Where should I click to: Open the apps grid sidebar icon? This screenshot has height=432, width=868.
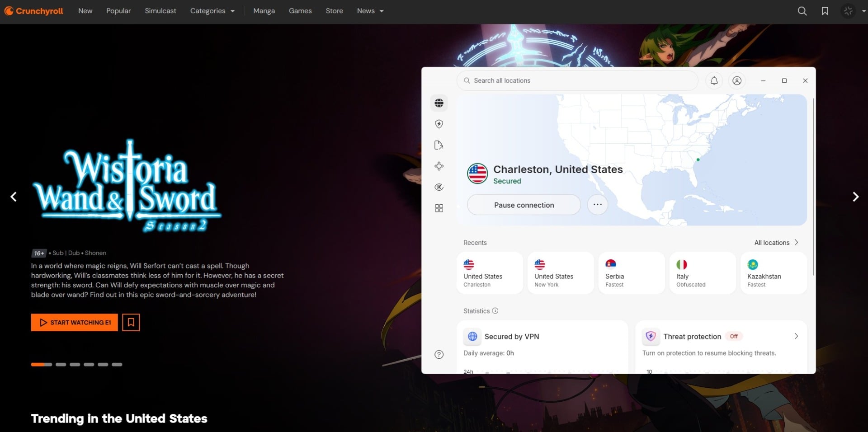click(439, 208)
